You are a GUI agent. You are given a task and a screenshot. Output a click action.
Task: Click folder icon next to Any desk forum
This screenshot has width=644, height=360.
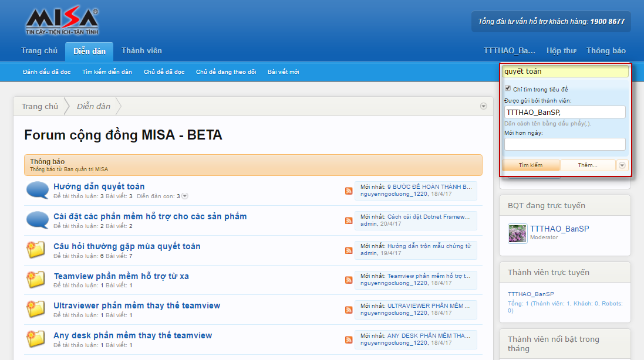[x=36, y=339]
